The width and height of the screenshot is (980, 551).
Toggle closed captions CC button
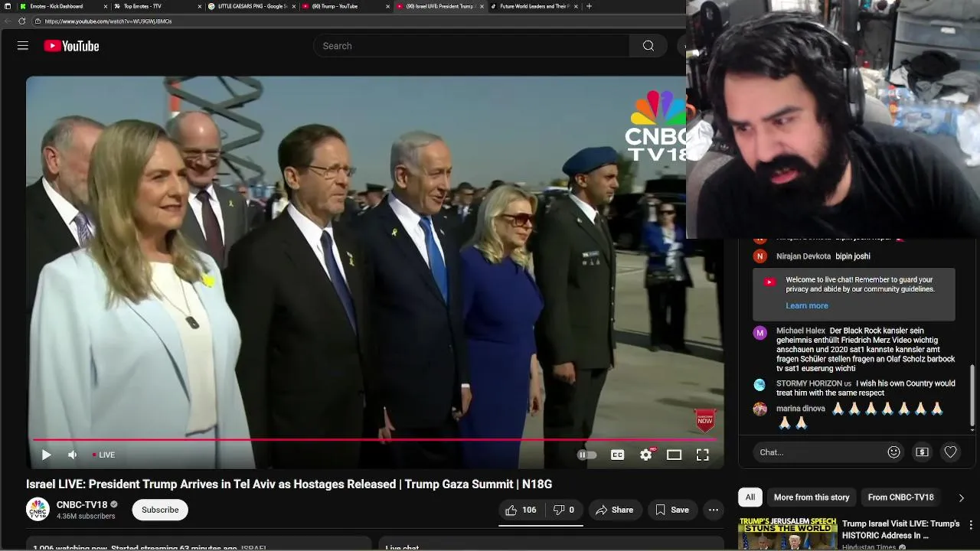[617, 455]
